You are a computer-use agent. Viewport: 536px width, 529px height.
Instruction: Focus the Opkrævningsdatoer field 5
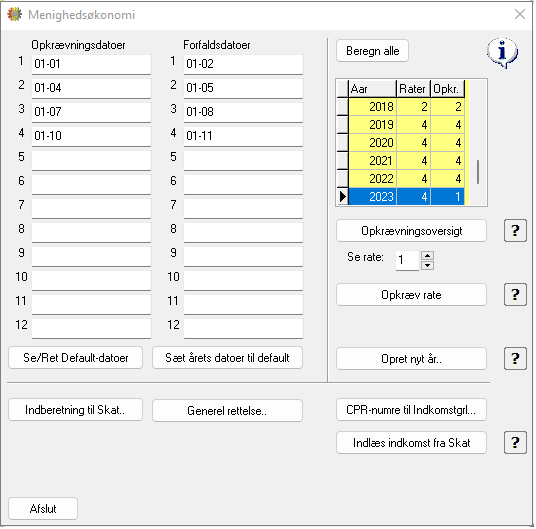(91, 160)
